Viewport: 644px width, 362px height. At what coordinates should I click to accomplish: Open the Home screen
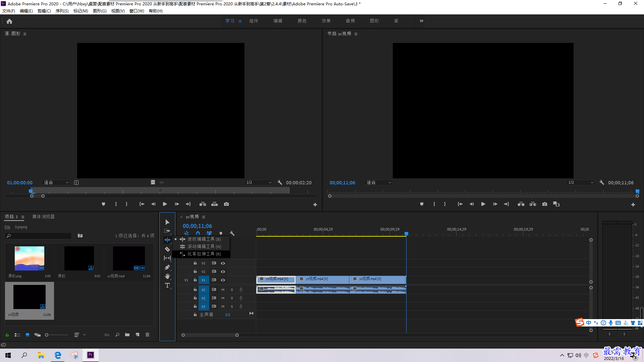(x=9, y=21)
